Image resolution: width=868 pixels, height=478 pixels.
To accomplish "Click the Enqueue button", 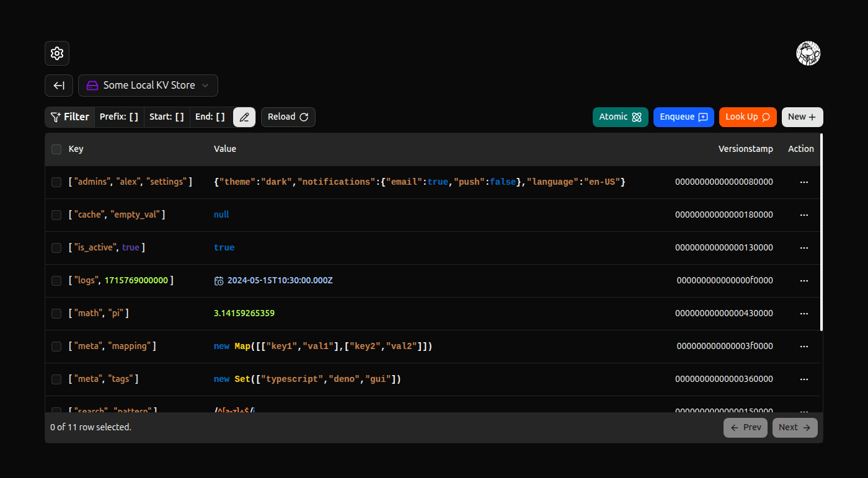I will pyautogui.click(x=683, y=117).
